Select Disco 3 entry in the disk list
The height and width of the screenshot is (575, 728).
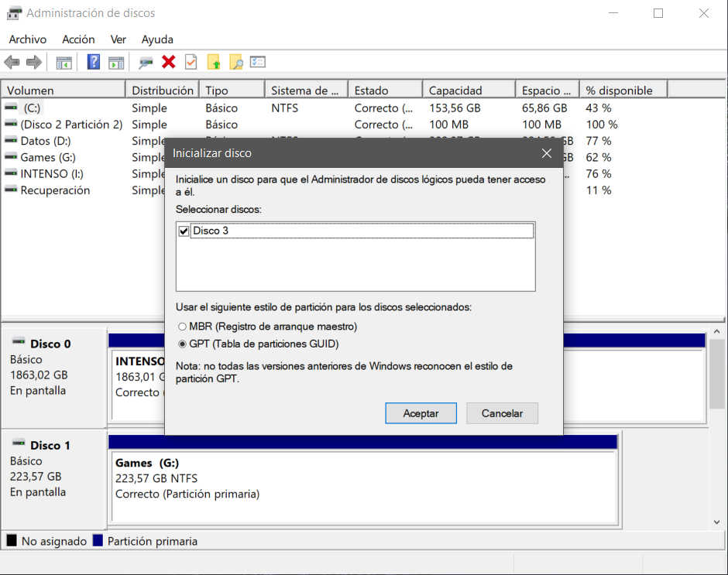point(362,231)
